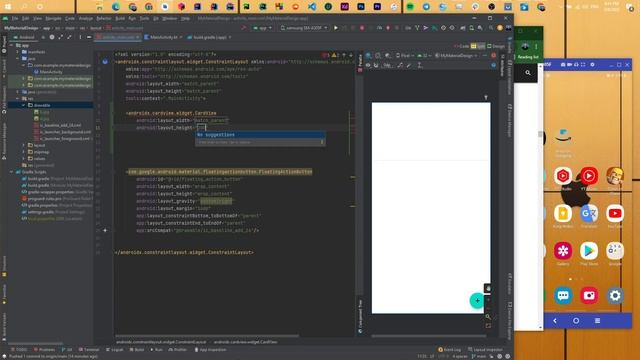Switch to build.gradle (app) tab

tap(208, 37)
